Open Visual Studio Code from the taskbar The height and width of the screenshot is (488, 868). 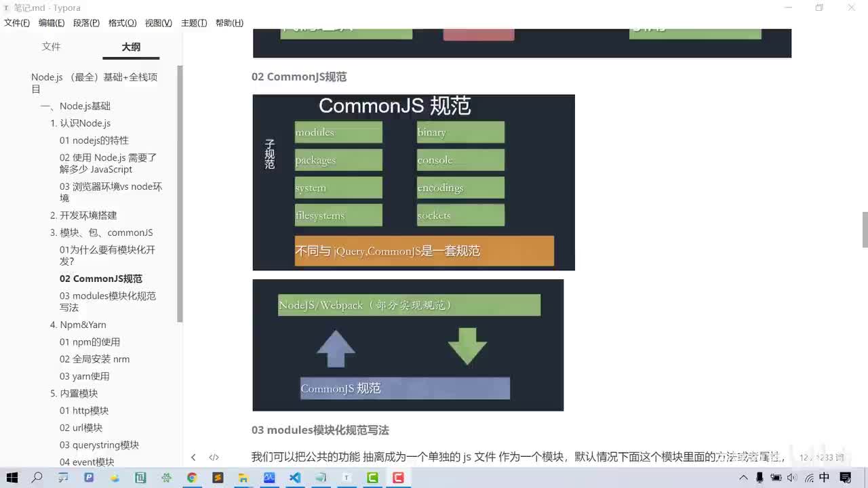295,478
